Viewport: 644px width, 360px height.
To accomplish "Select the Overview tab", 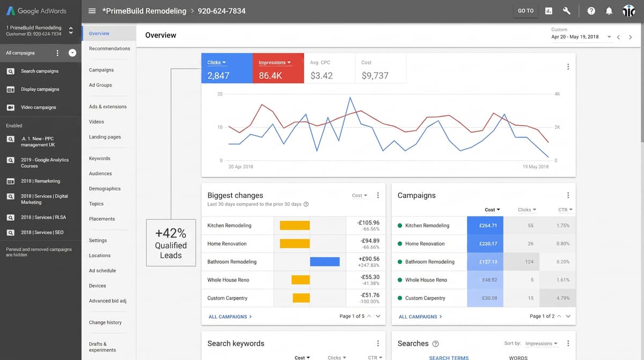I will tap(109, 33).
